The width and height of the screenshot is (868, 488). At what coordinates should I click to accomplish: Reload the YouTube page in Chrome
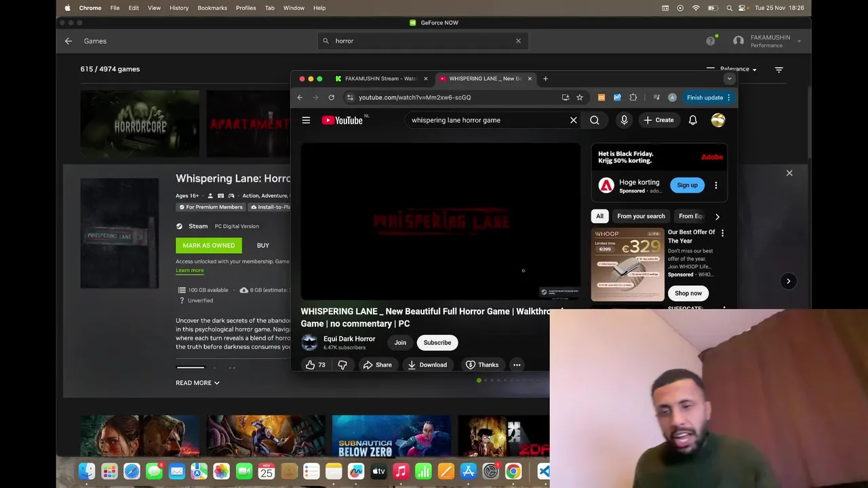[331, 97]
